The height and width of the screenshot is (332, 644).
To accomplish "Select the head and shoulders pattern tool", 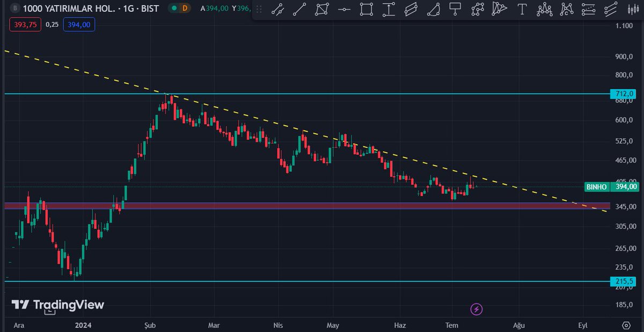I will coord(544,9).
